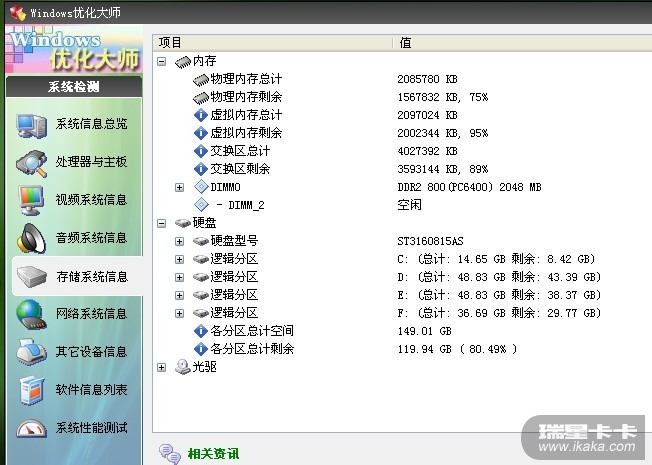The width and height of the screenshot is (652, 465).
Task: Open the 网络系统信息 globe icon
Action: click(31, 314)
